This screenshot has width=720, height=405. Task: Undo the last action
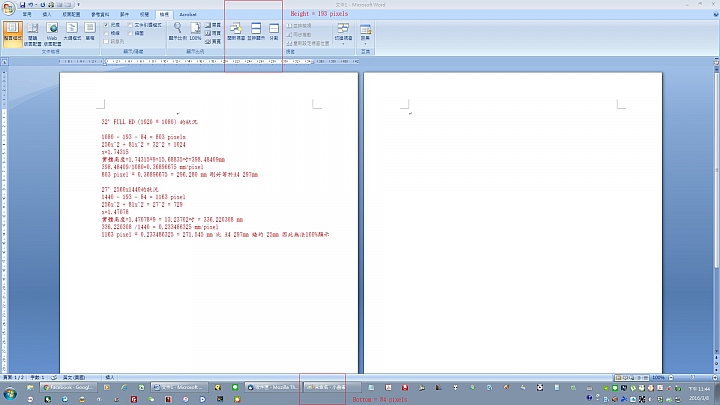[30, 5]
